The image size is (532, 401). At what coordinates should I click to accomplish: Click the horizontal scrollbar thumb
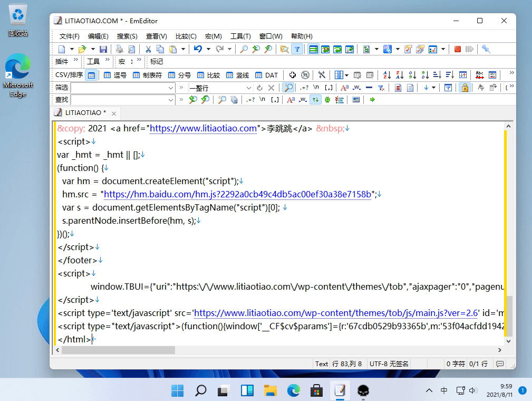pyautogui.click(x=118, y=350)
